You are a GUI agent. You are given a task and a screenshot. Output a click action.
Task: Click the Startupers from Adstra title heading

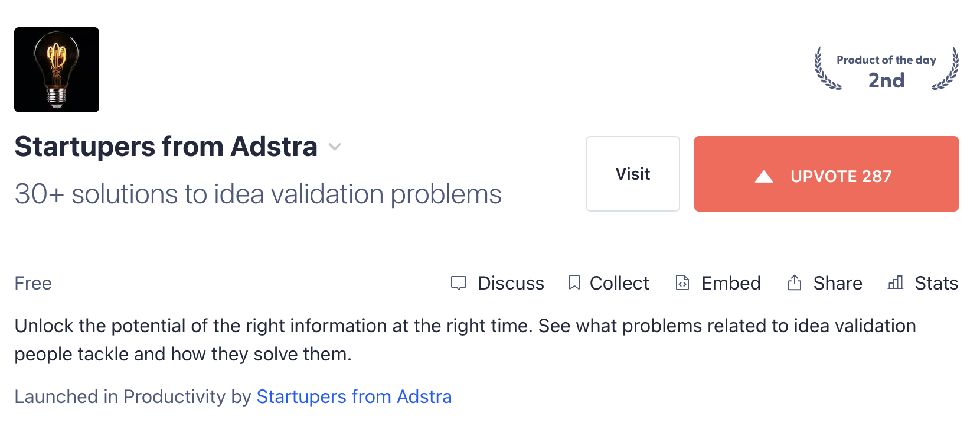[166, 147]
